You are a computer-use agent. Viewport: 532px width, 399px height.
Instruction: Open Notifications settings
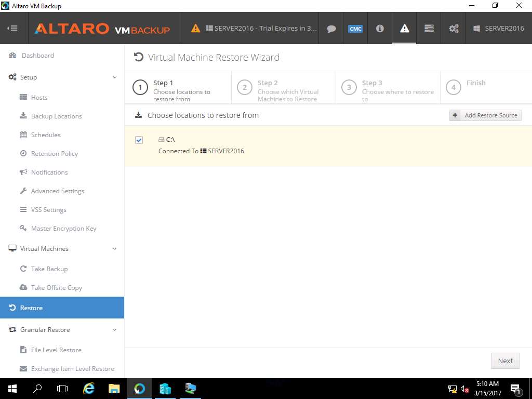pos(49,172)
